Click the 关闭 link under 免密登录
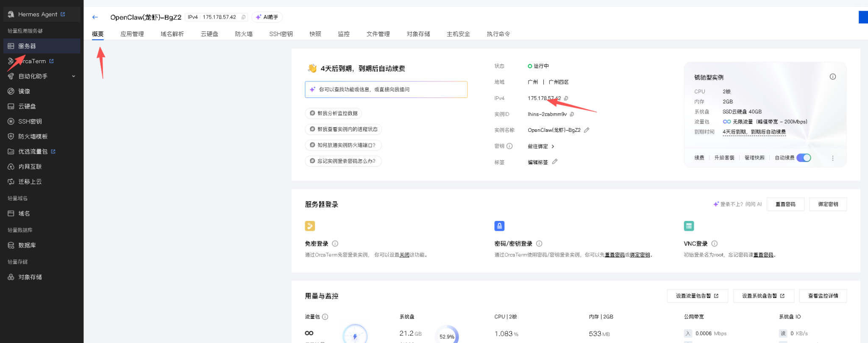Screen dimensions: 868x343 coord(404,255)
